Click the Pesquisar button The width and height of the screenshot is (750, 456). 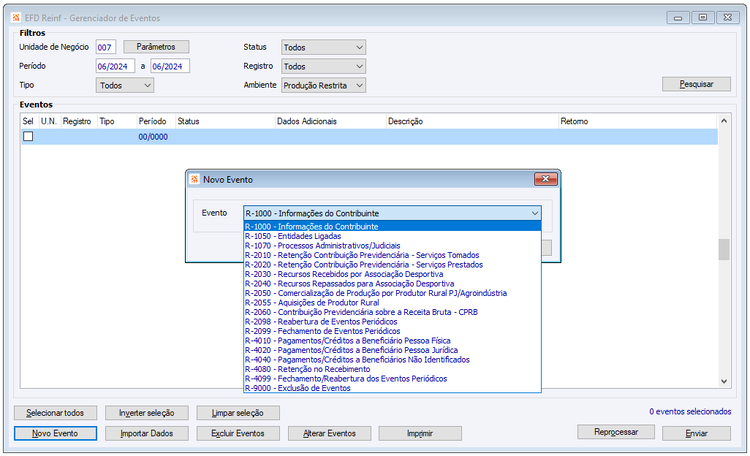(696, 84)
